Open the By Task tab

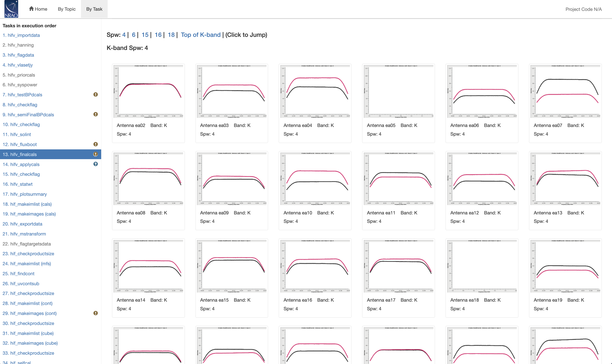point(94,9)
